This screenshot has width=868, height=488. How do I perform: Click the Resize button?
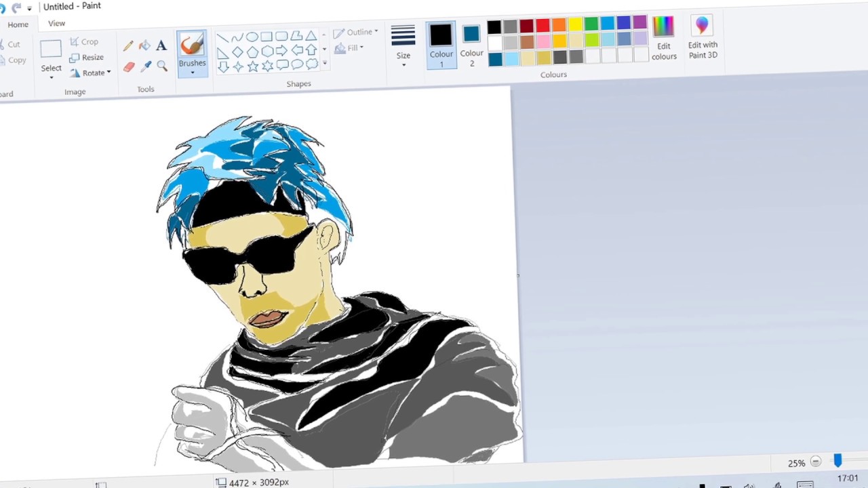point(86,58)
